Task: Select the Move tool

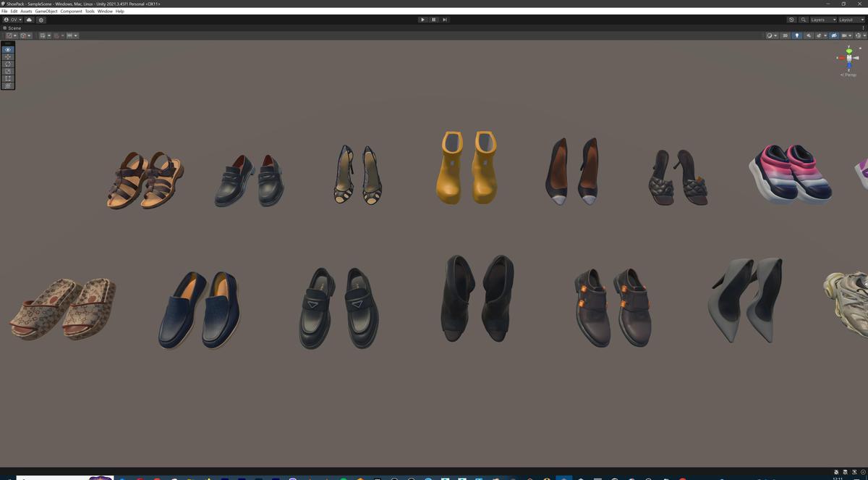Action: coord(7,56)
